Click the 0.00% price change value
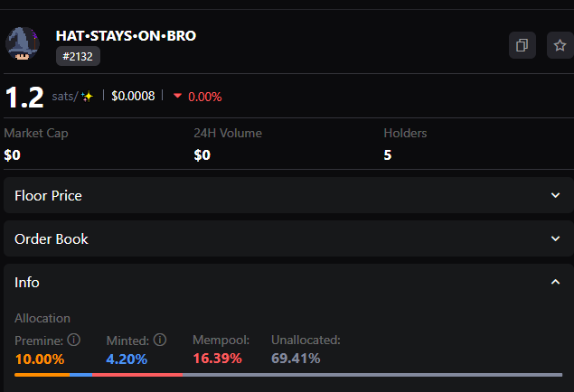574x392 pixels. [x=205, y=97]
